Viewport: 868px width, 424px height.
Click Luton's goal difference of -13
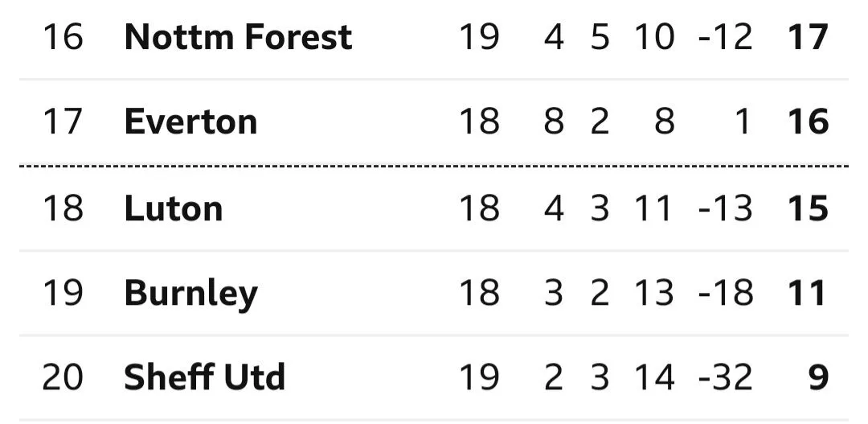[x=725, y=208]
